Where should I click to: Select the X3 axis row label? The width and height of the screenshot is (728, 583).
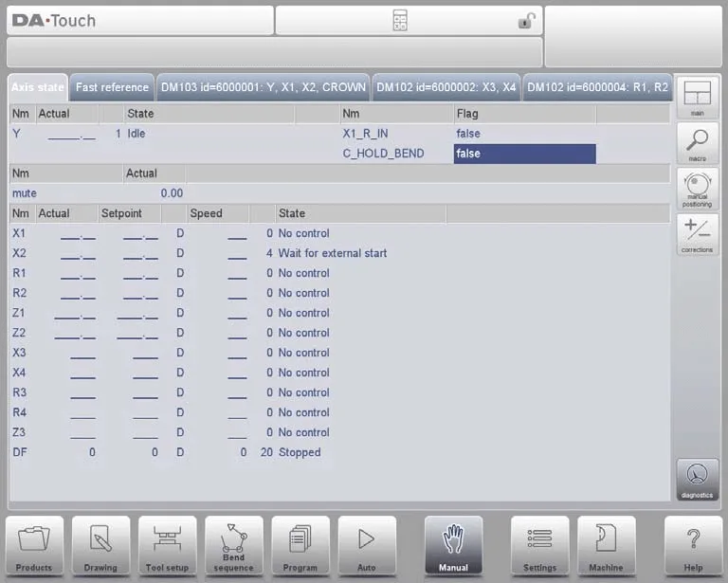point(19,353)
